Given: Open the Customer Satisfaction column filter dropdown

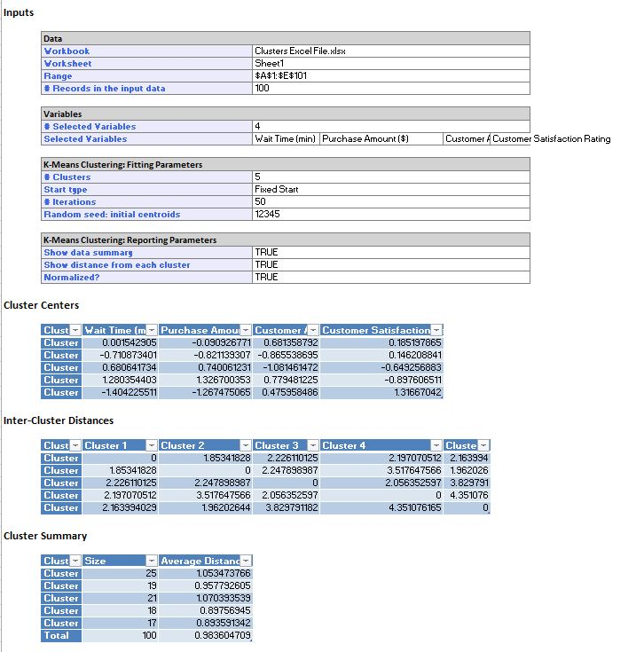Looking at the screenshot, I should tap(436, 330).
